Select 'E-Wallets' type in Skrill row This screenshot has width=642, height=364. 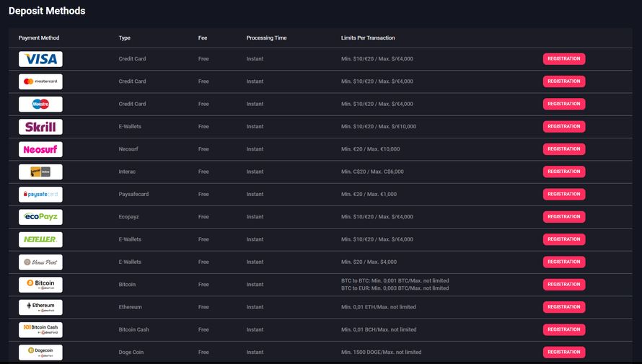130,126
